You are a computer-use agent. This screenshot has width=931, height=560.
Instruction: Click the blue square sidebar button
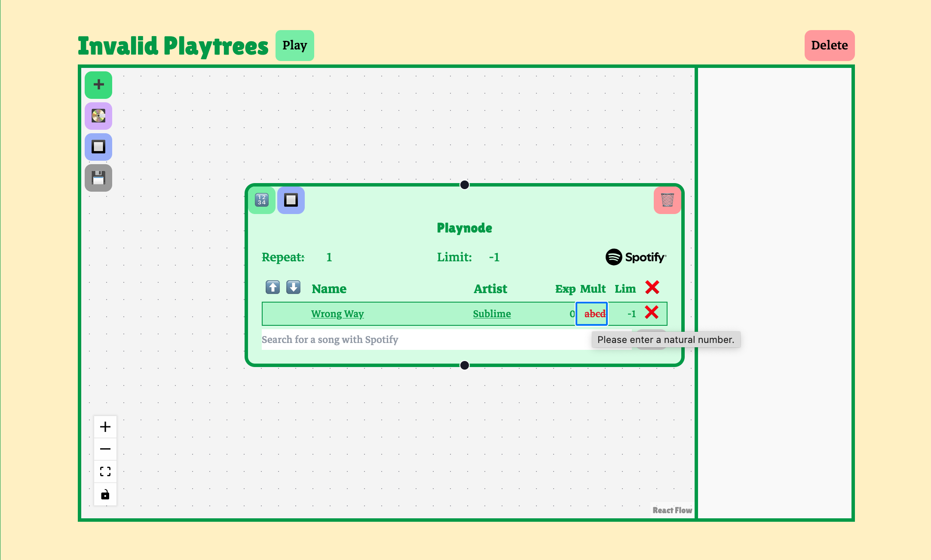click(98, 147)
